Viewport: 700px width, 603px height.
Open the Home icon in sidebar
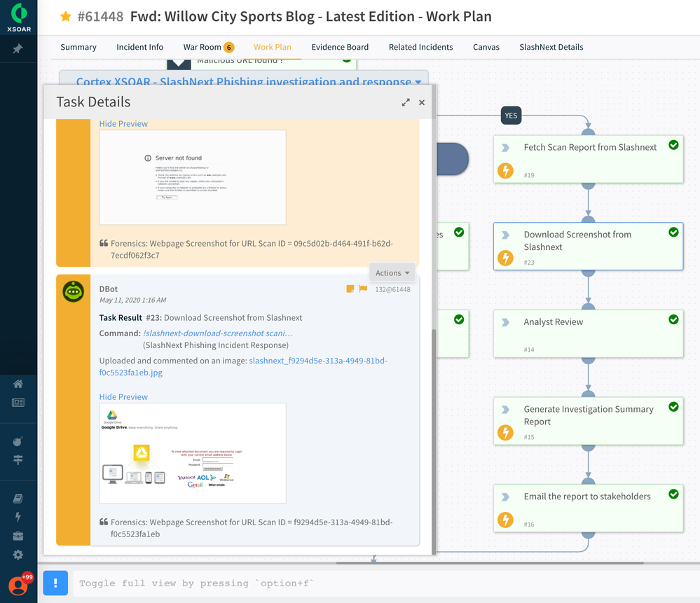pos(18,384)
